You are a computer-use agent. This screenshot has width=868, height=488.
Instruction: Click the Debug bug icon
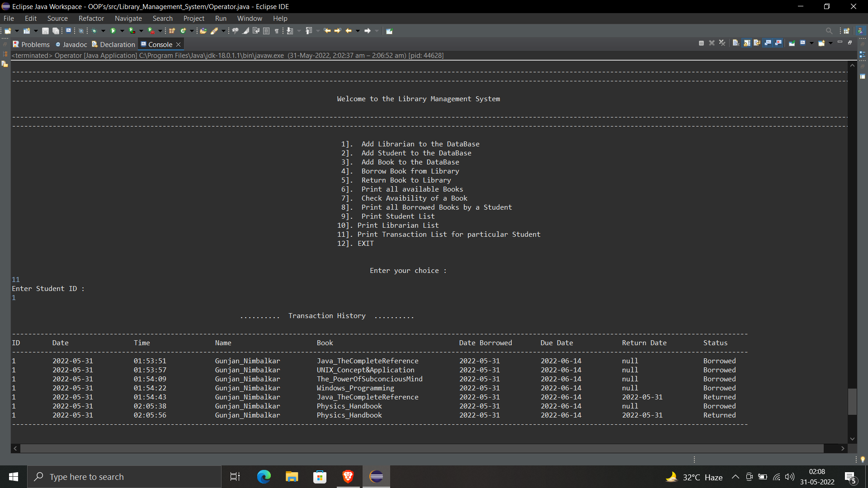pyautogui.click(x=94, y=31)
